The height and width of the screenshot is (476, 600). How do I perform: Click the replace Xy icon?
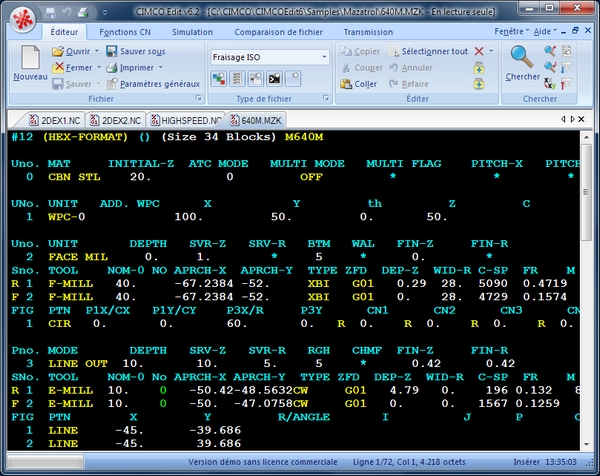point(550,83)
